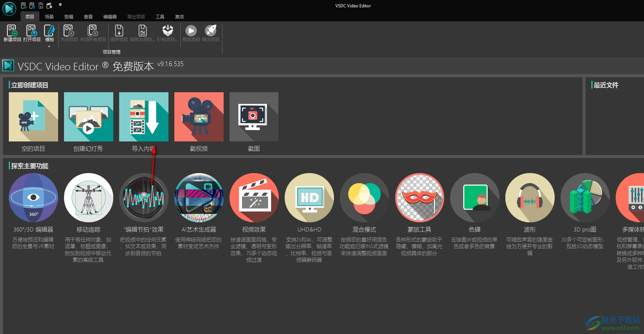Open the 编辑节拍 效果 waveform icon
644x334 pixels.
tap(144, 198)
